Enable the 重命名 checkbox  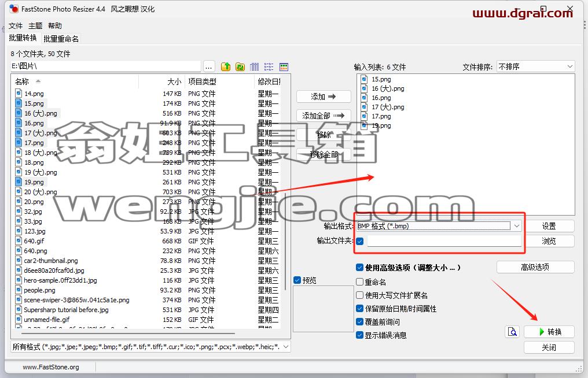coord(359,281)
